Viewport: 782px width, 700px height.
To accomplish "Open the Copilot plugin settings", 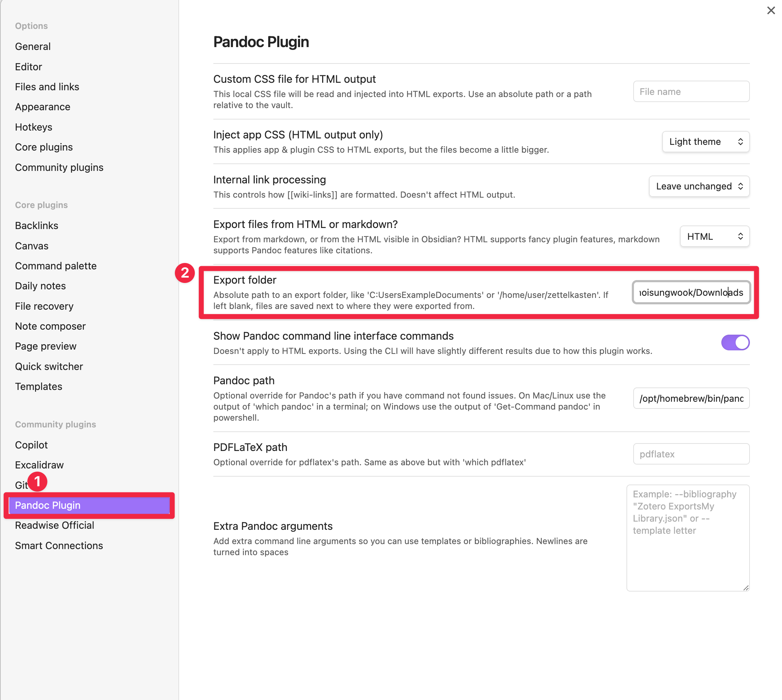I will [x=31, y=445].
